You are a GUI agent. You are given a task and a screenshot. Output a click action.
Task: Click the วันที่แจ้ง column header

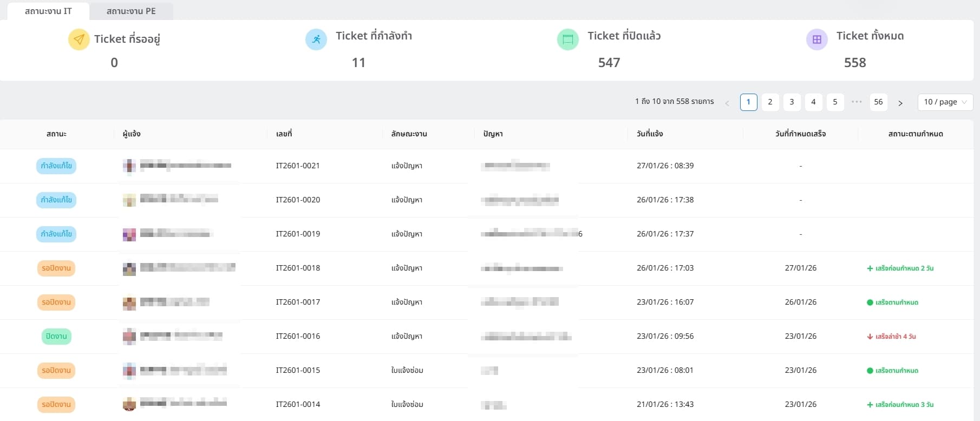(650, 134)
